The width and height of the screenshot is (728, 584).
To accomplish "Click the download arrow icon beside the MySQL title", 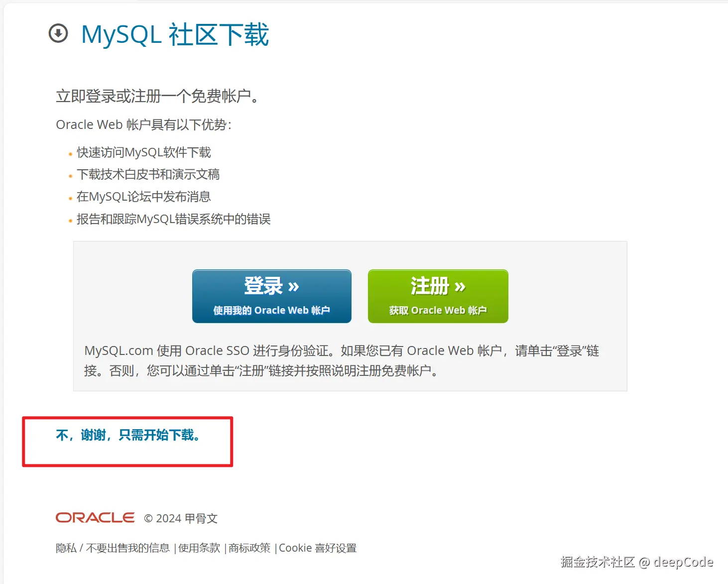I will click(x=58, y=33).
